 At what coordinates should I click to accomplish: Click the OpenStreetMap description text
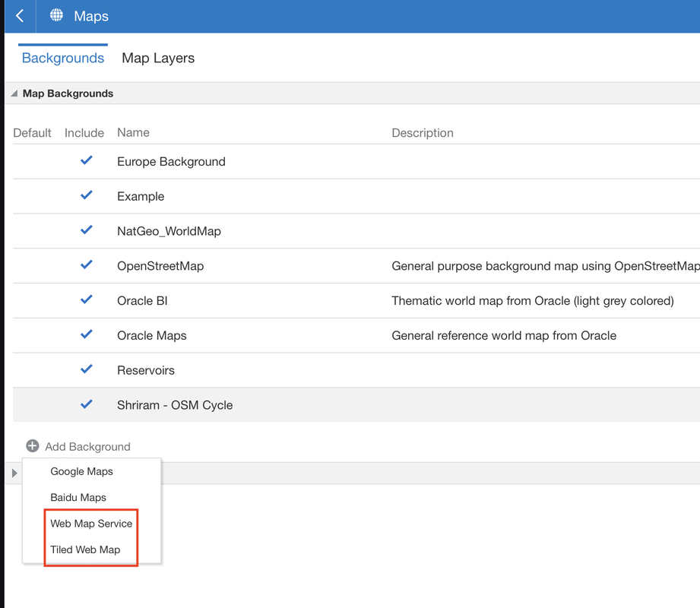tap(546, 266)
